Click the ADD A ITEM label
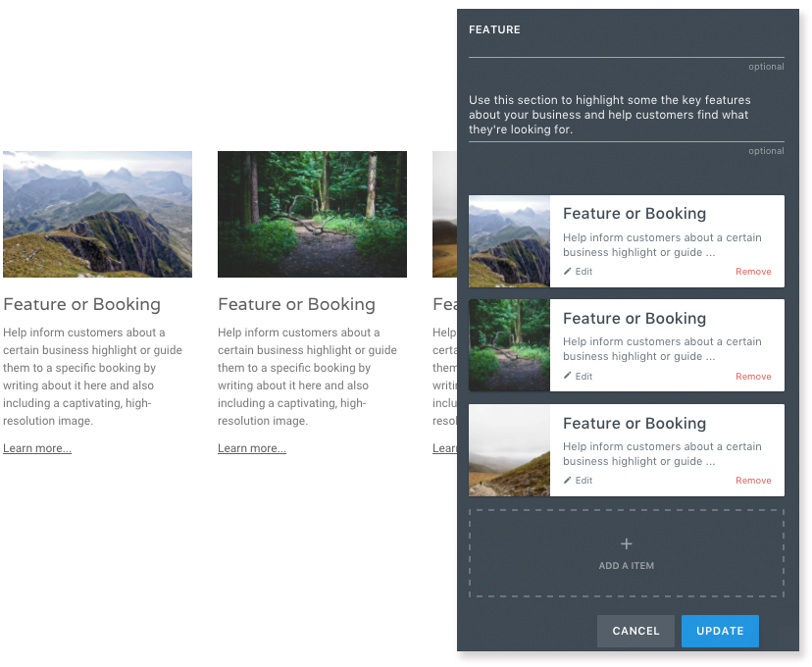The height and width of the screenshot is (667, 812). [x=626, y=566]
